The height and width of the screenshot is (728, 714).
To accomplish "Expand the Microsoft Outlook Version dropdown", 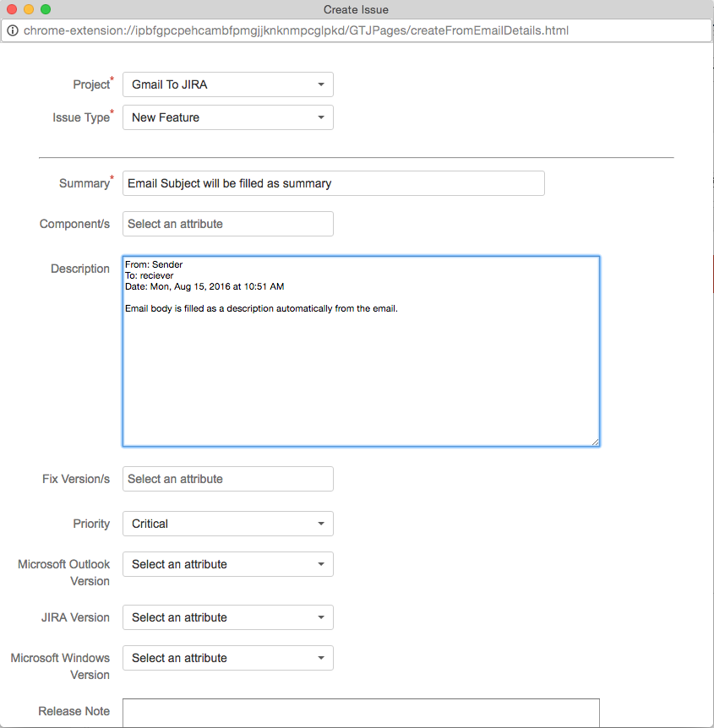I will point(228,564).
